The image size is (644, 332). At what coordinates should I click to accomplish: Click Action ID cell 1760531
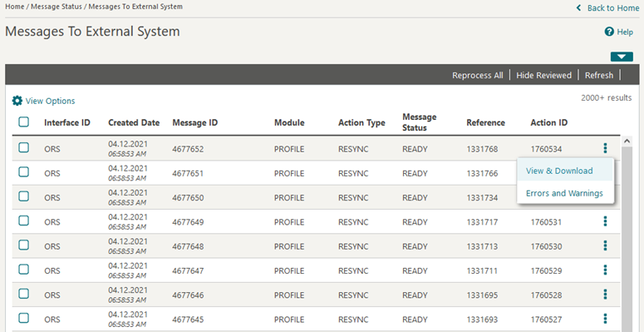coord(546,221)
